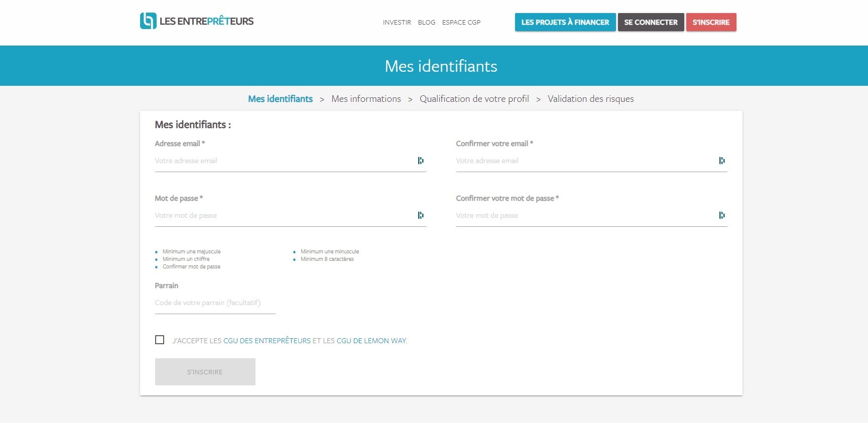Click the Se connecter button

tap(651, 22)
